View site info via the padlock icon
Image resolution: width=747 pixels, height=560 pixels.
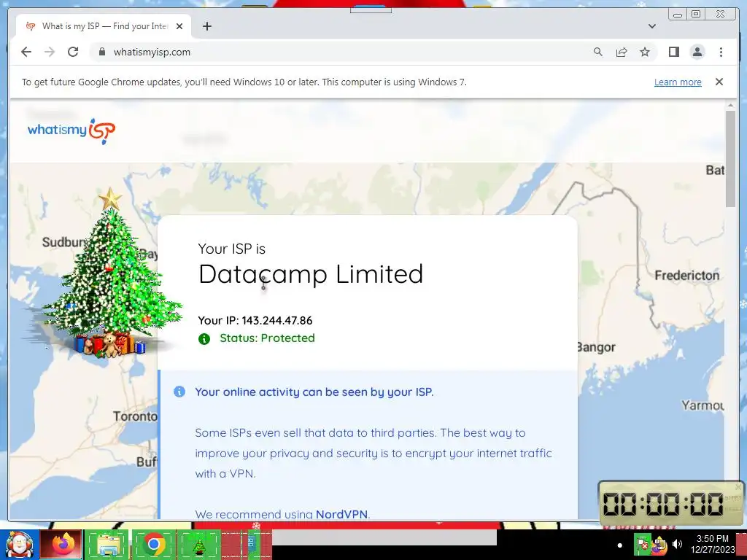(x=101, y=52)
